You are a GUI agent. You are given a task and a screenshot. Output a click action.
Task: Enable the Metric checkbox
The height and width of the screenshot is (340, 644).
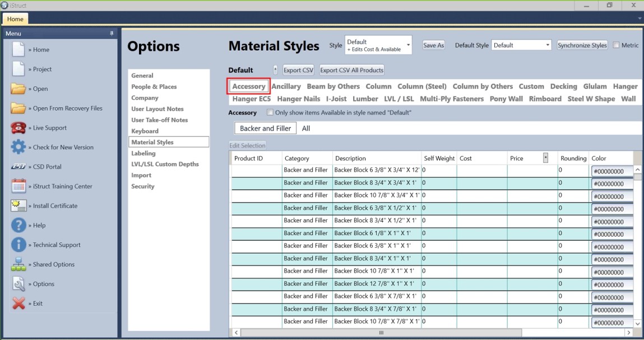[616, 44]
